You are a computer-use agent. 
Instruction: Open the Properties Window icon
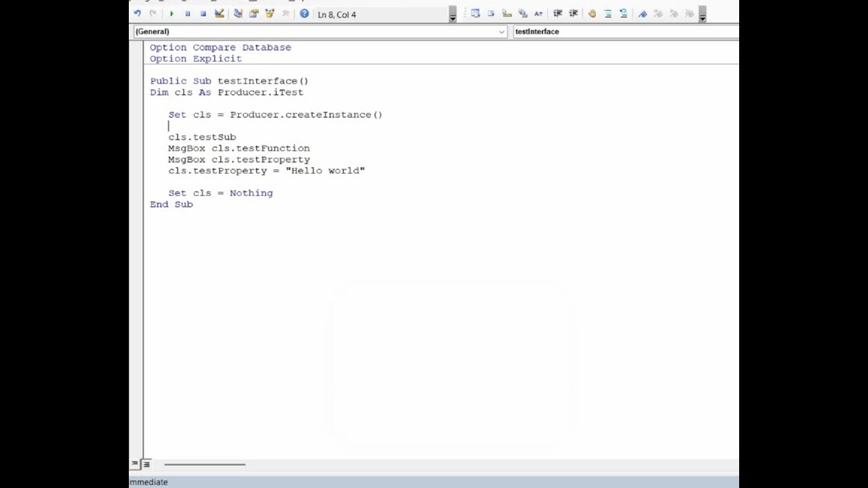254,14
